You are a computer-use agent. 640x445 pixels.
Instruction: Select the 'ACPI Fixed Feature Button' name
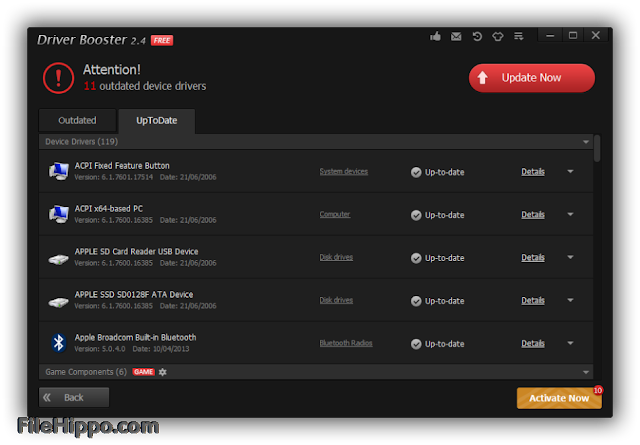[x=122, y=166]
